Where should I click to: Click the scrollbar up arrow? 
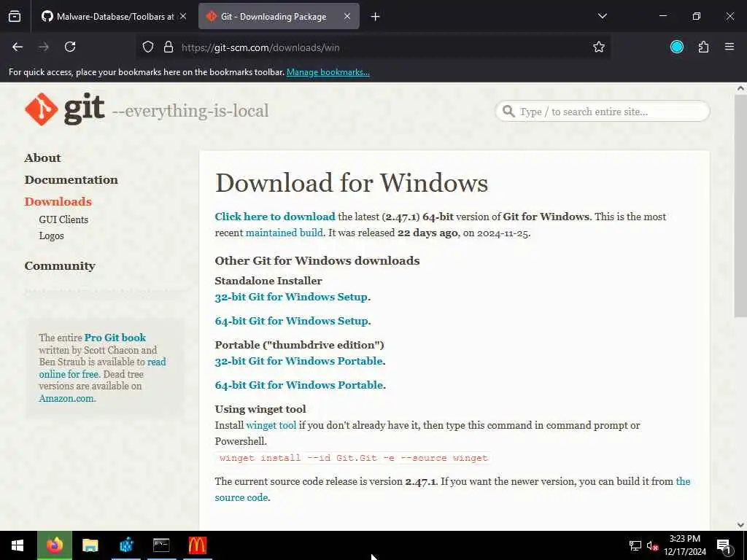(740, 88)
